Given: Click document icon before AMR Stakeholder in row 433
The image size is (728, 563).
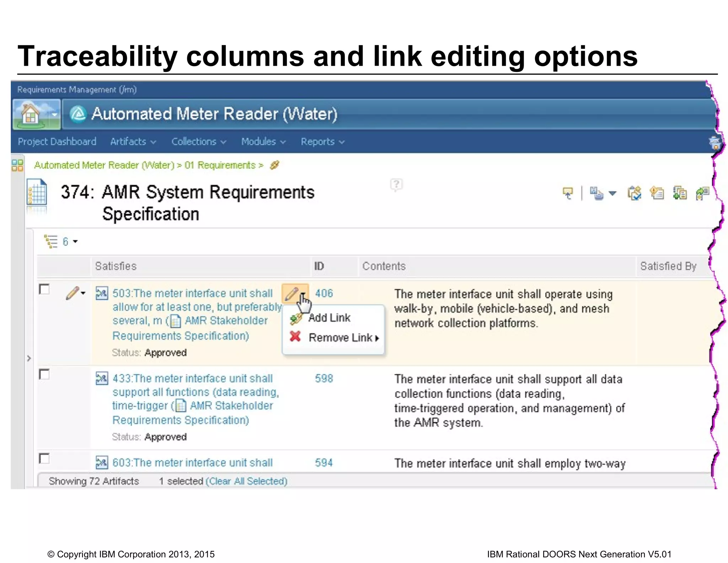Looking at the screenshot, I should pos(181,406).
